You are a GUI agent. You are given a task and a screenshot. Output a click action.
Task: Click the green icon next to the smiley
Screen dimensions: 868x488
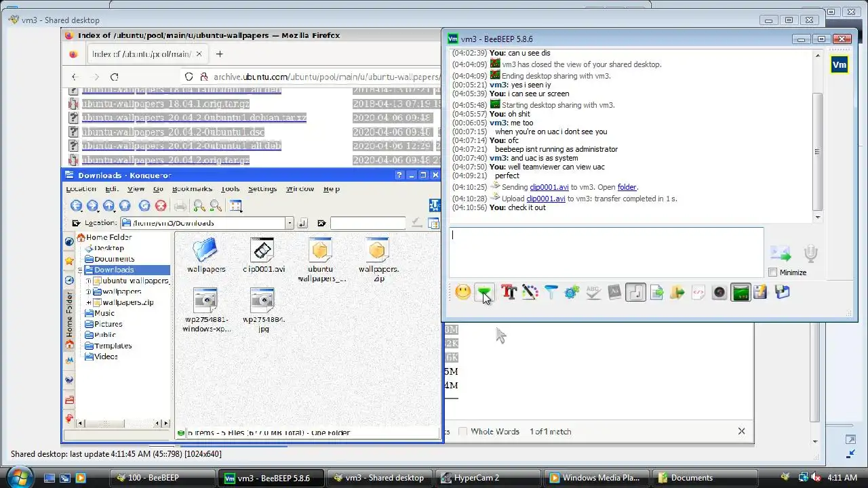coord(484,292)
